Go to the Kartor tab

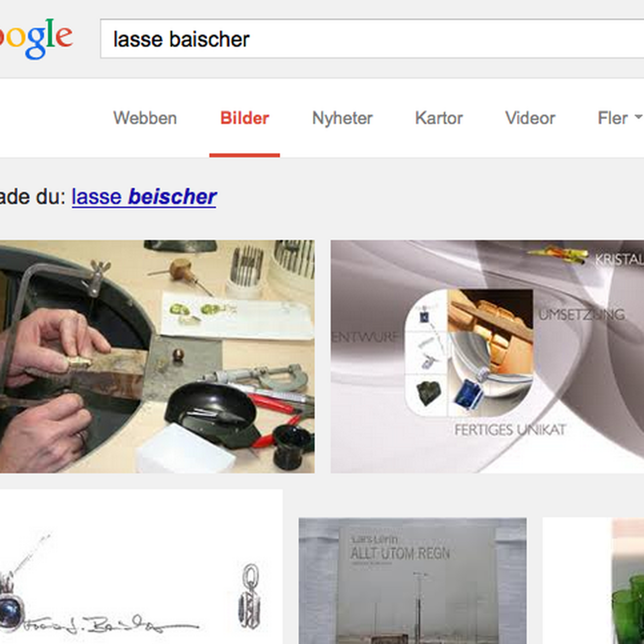point(439,118)
